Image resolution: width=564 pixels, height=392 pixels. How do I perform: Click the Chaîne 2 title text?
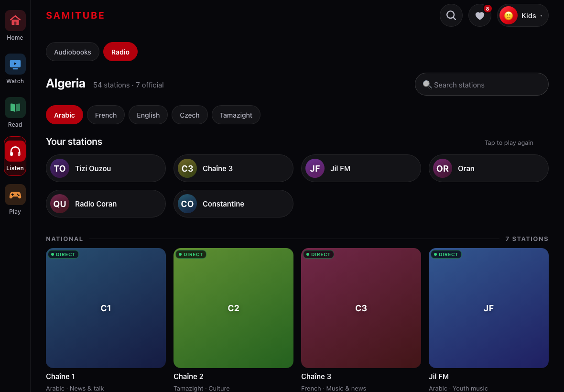tap(188, 376)
